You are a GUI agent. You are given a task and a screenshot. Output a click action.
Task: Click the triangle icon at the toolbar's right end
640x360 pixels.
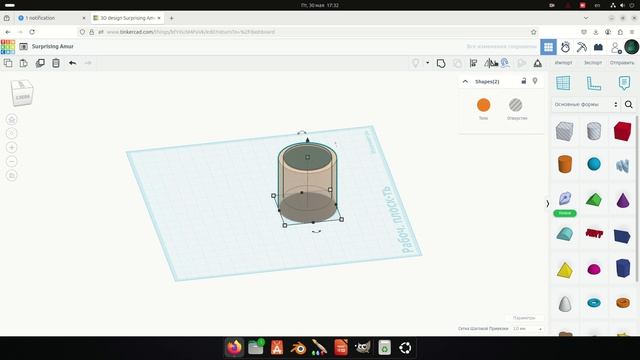[538, 63]
